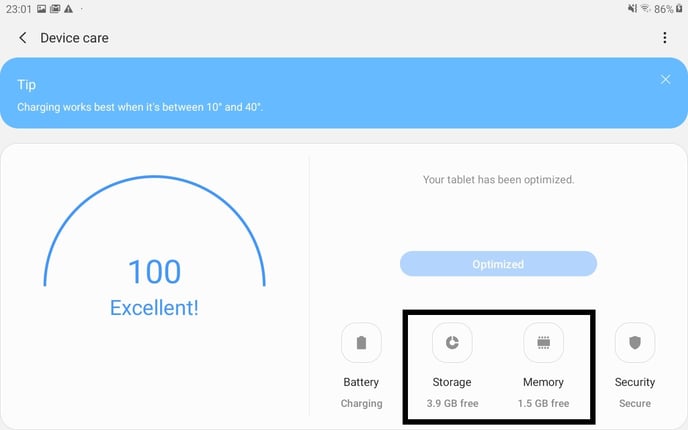
Task: Dismiss the Tip banner with the X
Action: coord(666,79)
